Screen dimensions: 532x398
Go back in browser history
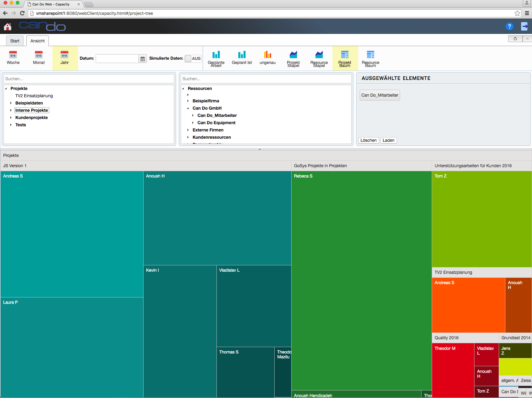click(x=5, y=13)
